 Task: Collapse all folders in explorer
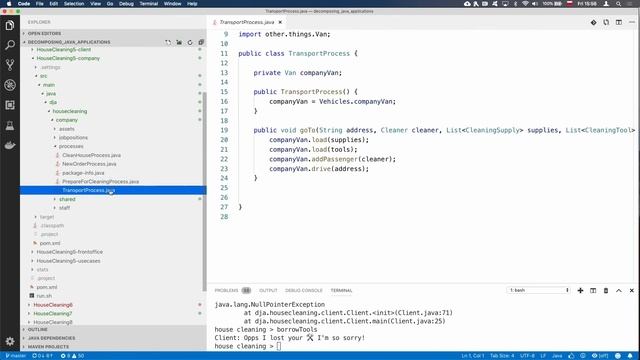tap(201, 42)
